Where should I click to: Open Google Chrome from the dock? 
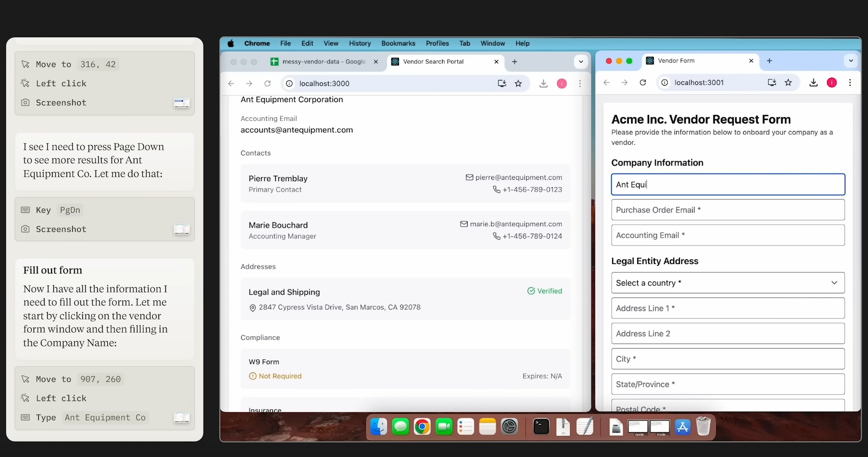pyautogui.click(x=422, y=427)
